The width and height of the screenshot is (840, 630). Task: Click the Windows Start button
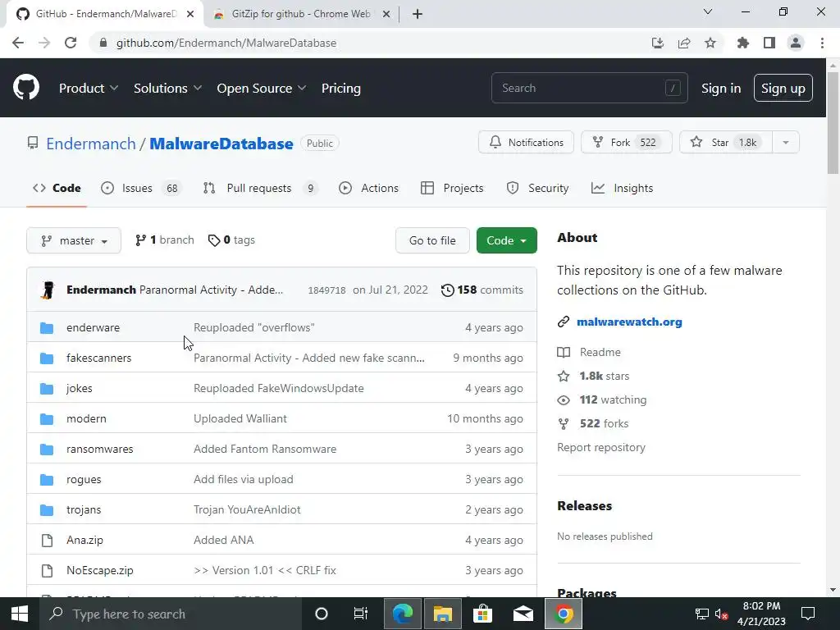(20, 614)
